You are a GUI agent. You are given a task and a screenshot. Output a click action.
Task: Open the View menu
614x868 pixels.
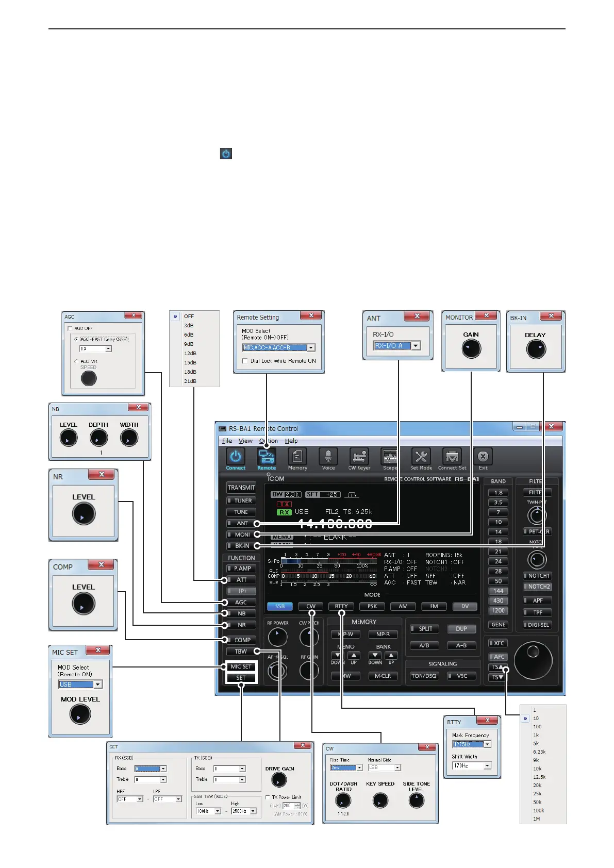tap(245, 441)
